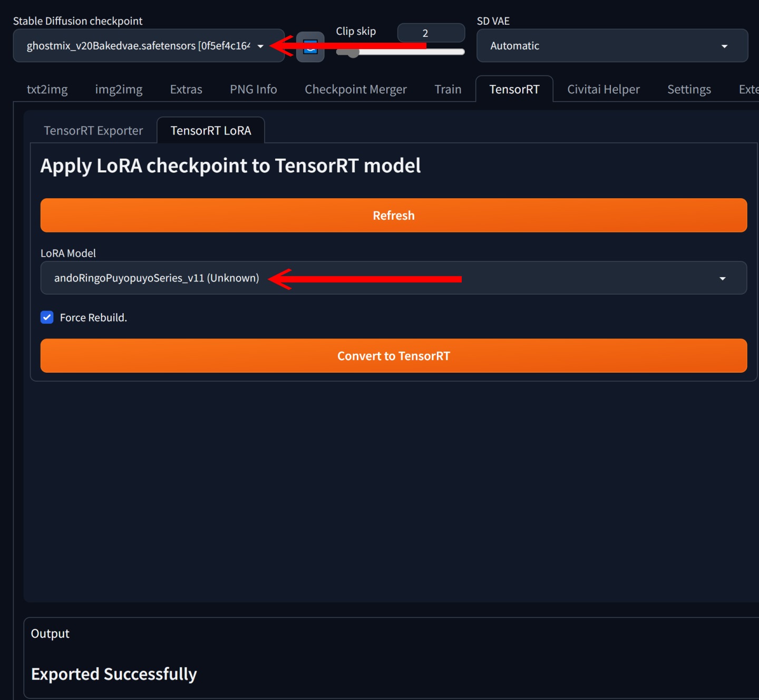
Task: Switch to the txt2img tab
Action: click(47, 89)
